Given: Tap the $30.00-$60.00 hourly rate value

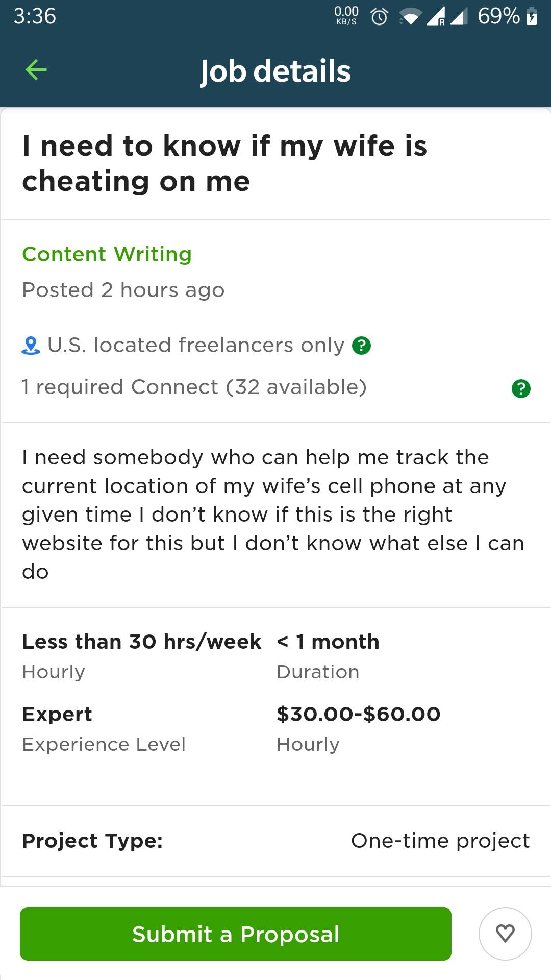Looking at the screenshot, I should point(359,714).
